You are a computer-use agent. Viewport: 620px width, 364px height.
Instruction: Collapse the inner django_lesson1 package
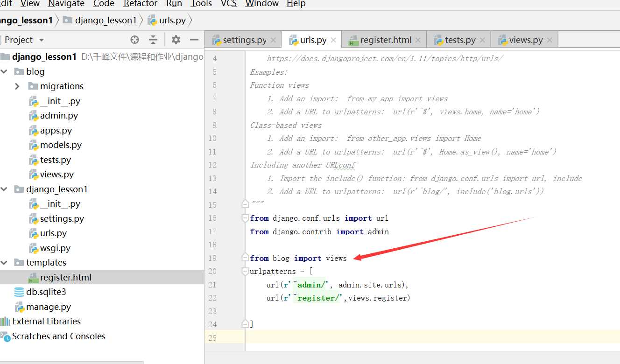[4, 189]
